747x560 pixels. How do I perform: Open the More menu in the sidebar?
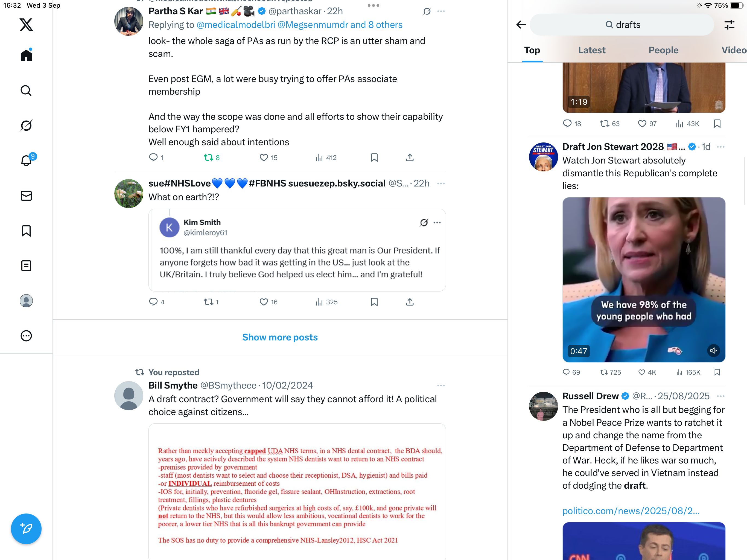point(26,336)
